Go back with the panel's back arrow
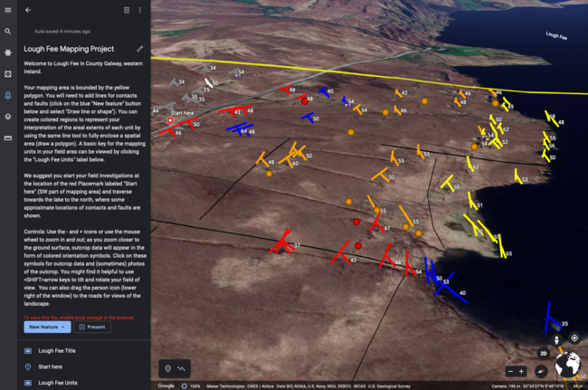The width and height of the screenshot is (588, 390). [28, 10]
